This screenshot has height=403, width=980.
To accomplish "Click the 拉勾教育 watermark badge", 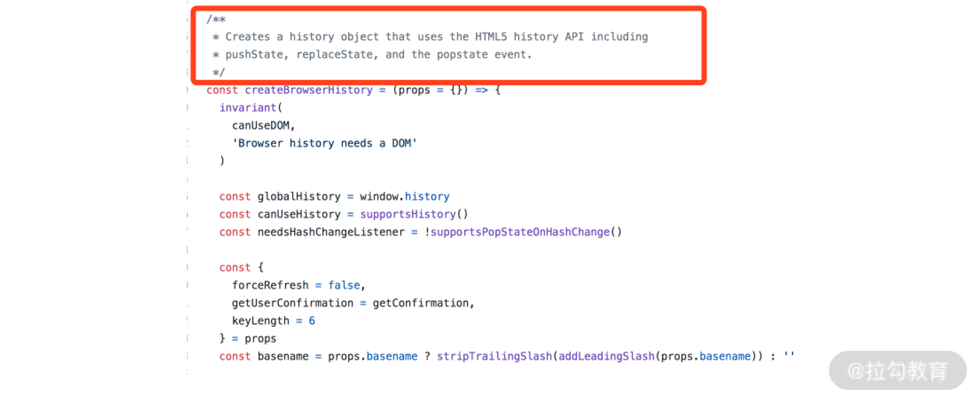I will click(898, 371).
